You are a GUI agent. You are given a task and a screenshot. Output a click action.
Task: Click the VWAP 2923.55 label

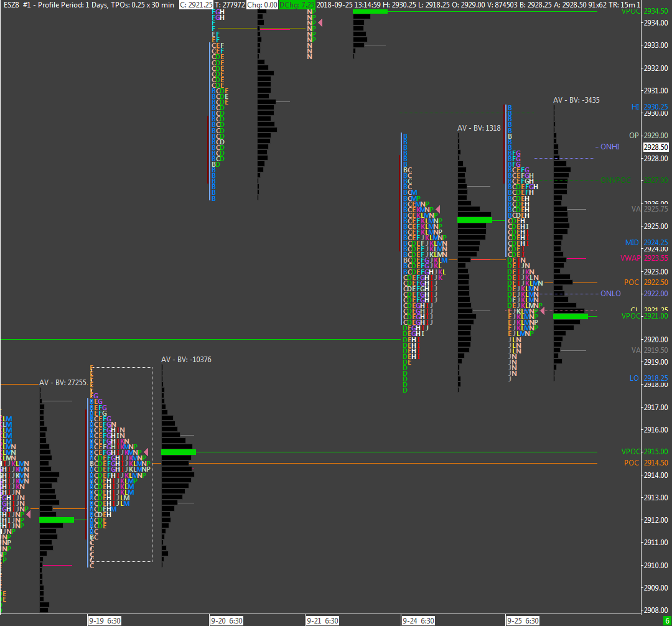(x=644, y=258)
